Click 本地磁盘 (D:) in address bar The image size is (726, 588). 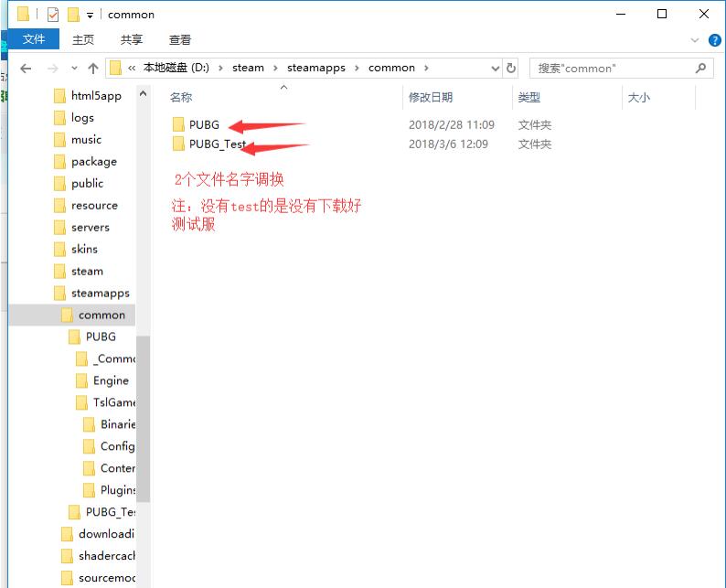(x=176, y=68)
